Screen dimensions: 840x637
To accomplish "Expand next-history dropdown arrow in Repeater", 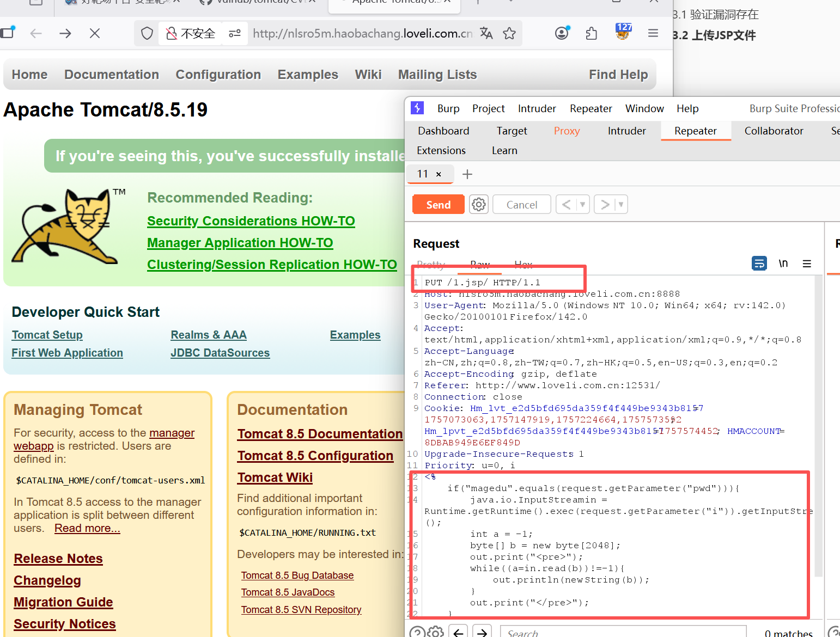I will pyautogui.click(x=621, y=205).
